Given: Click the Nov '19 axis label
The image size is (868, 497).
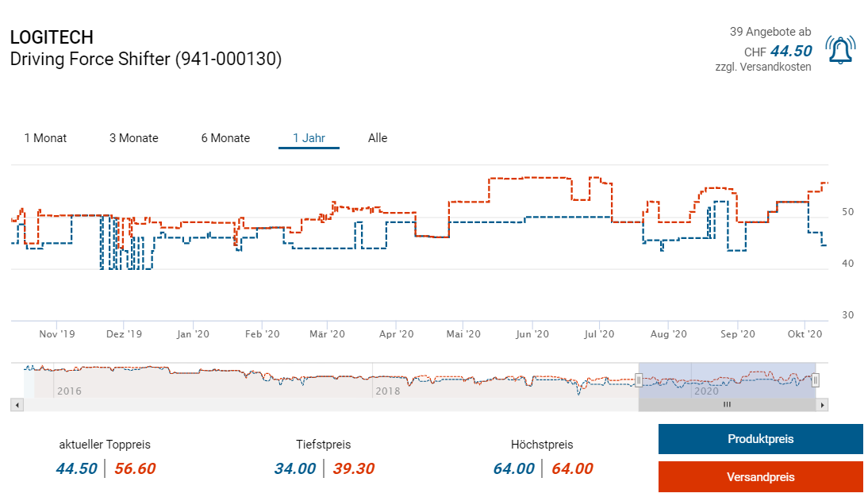Looking at the screenshot, I should (57, 334).
